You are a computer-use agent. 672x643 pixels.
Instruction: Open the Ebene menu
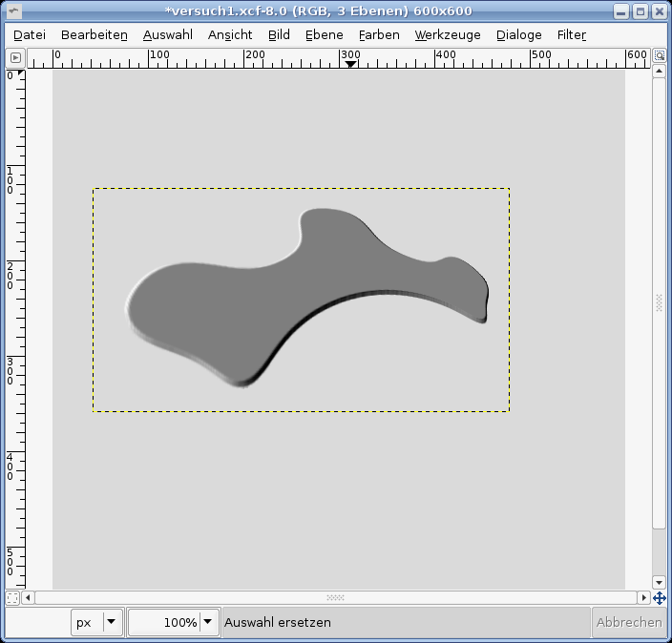[325, 34]
